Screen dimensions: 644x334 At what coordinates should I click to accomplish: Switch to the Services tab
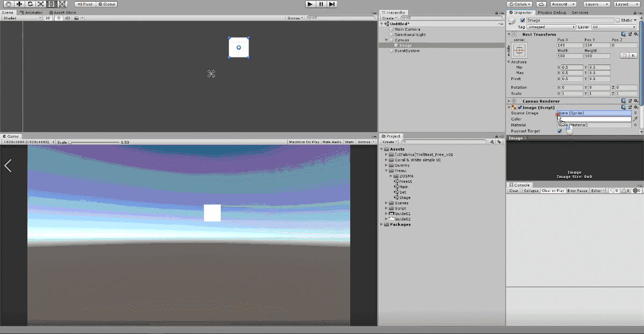coord(580,13)
